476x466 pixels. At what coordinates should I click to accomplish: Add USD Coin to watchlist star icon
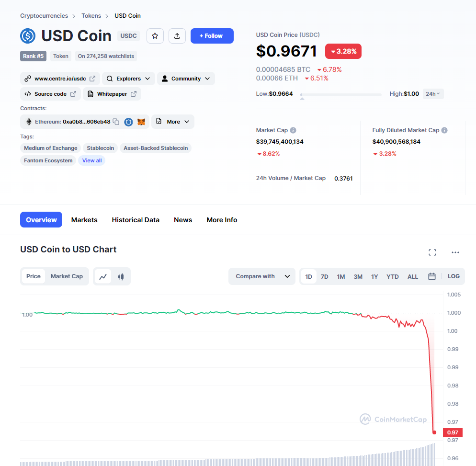tap(155, 36)
